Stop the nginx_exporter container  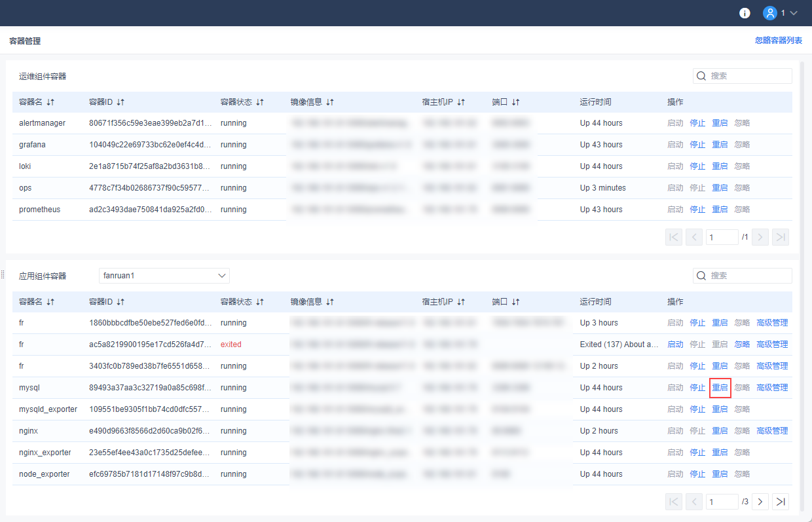pyautogui.click(x=697, y=453)
